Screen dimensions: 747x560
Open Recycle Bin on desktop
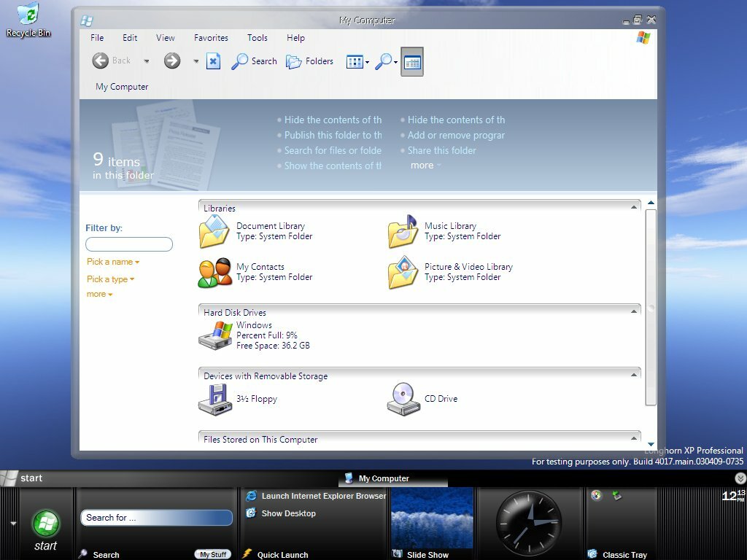pos(28,20)
